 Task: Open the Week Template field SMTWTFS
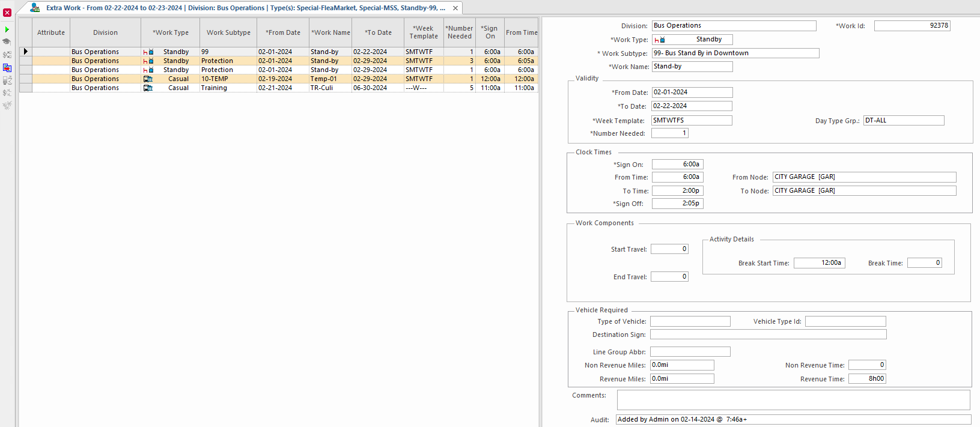click(x=692, y=120)
